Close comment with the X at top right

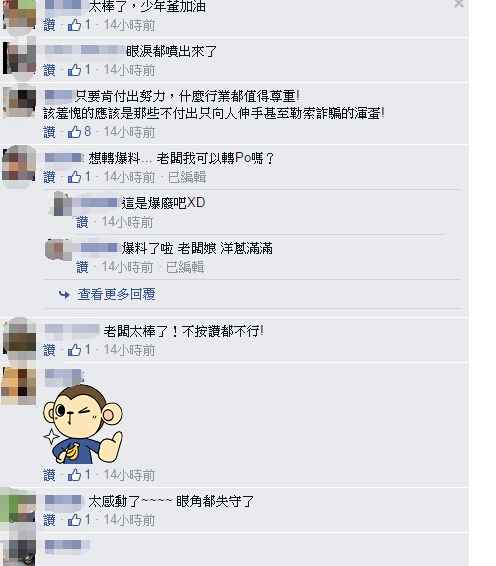459,4
